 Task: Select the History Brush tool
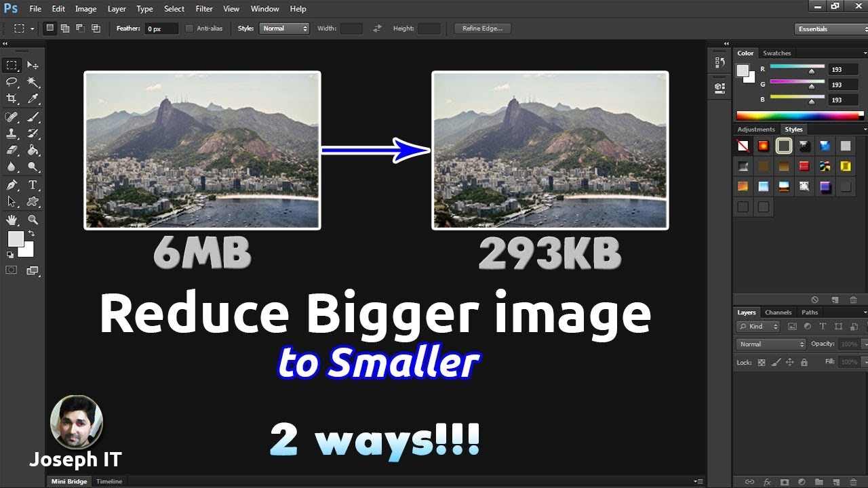click(33, 134)
